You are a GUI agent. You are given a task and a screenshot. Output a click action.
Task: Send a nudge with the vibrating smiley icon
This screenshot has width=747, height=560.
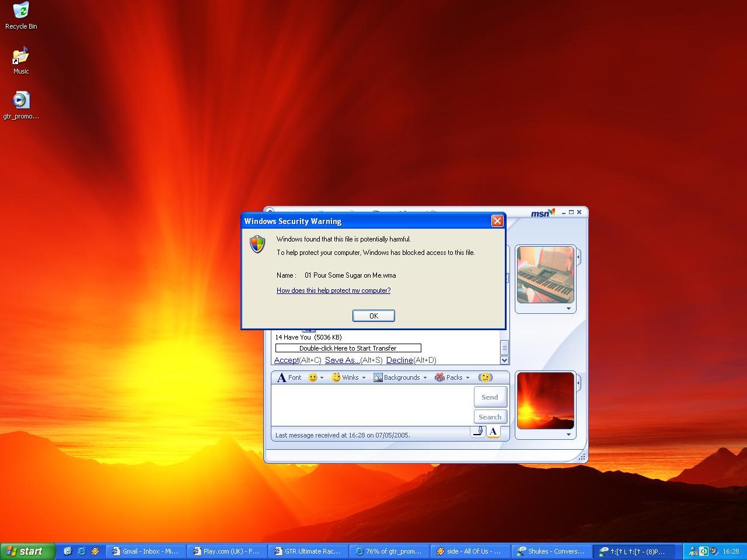click(485, 377)
